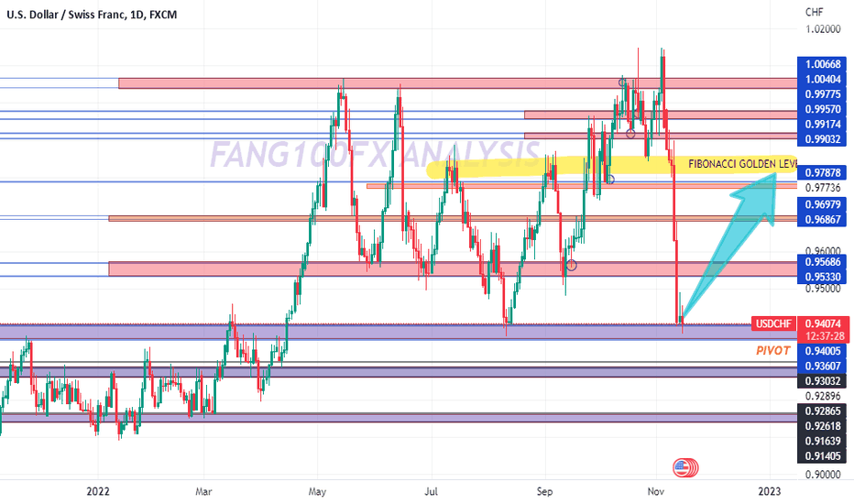Click the 1.02000 price axis tick
This screenshot has height=504, width=854.
pyautogui.click(x=823, y=29)
